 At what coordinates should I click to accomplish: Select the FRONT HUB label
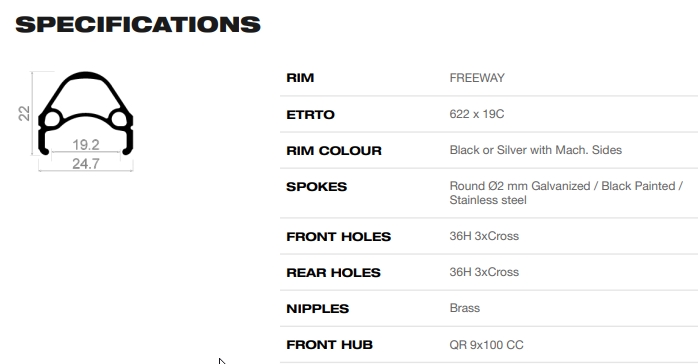click(329, 345)
